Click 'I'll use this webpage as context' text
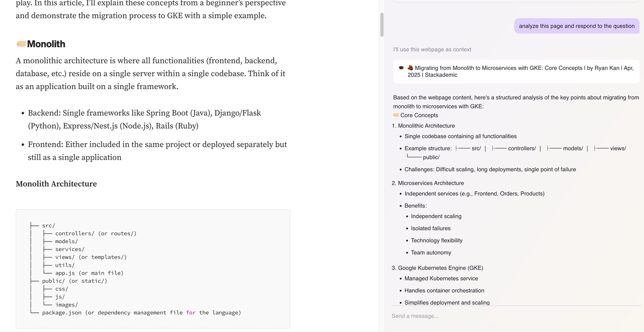Viewport: 644px width, 332px height. [x=432, y=49]
